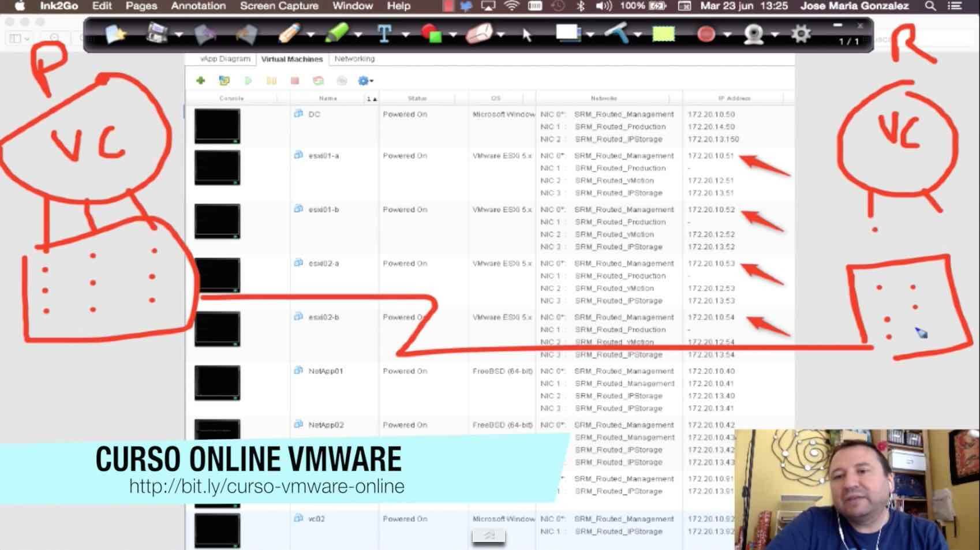Open the text tool dropdown arrow
980x550 pixels.
[x=406, y=35]
